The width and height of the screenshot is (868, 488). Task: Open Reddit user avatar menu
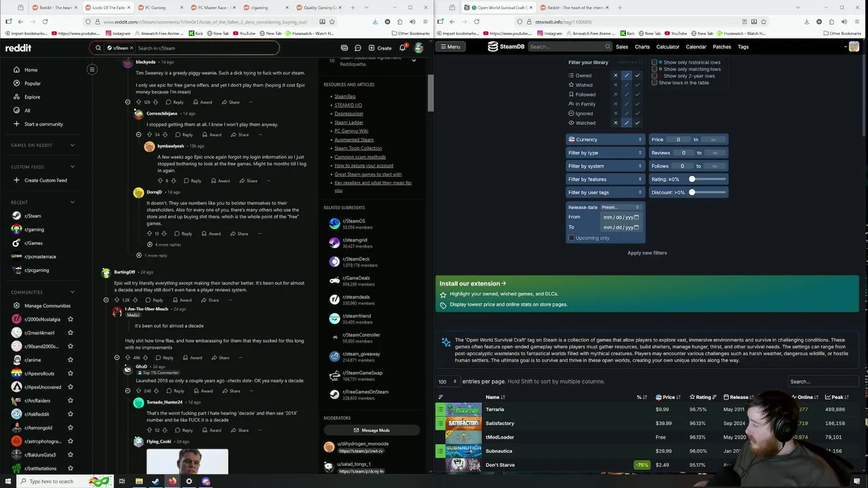419,48
